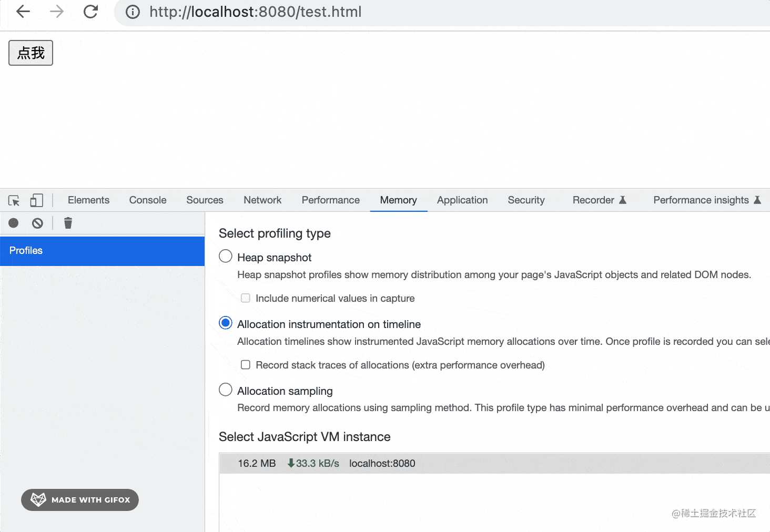The image size is (770, 532).
Task: Start recording with the record dot icon
Action: point(14,223)
